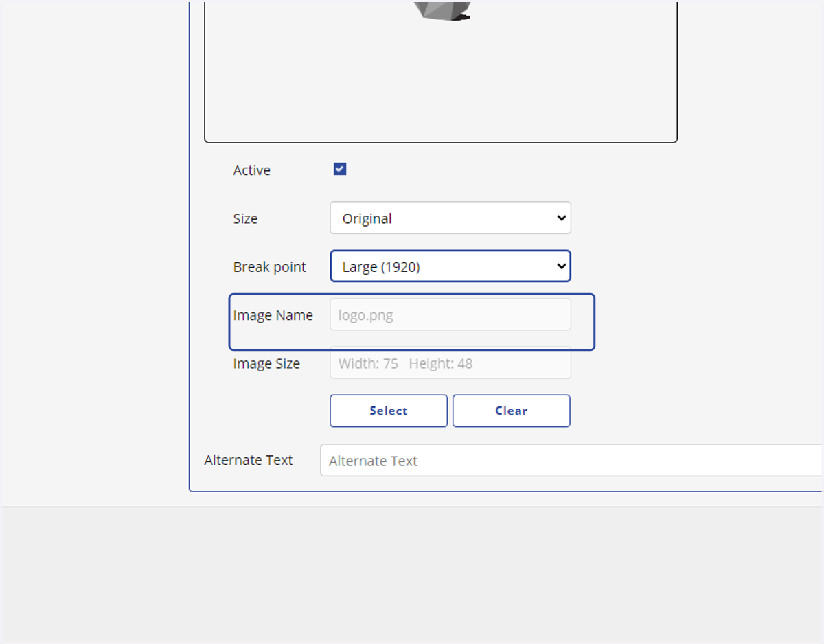
Task: Click the Image Name label
Action: [x=273, y=315]
